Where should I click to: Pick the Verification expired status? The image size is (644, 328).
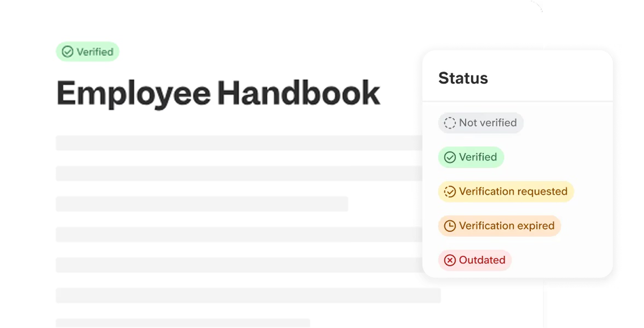click(x=499, y=226)
